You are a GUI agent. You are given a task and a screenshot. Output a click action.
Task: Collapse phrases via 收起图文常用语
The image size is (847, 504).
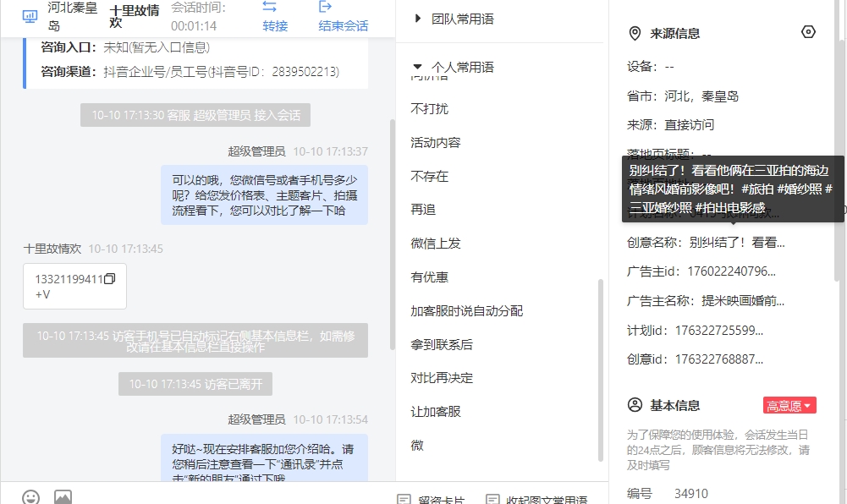click(x=536, y=500)
